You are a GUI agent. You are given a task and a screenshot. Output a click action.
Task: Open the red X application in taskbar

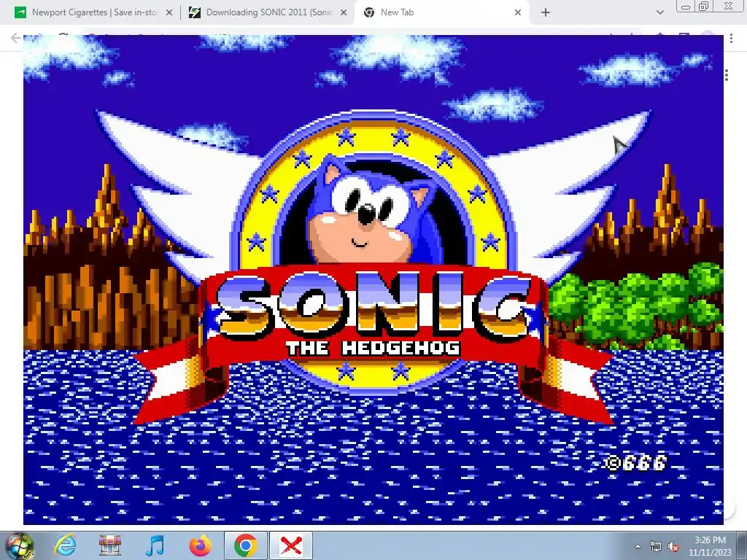click(291, 545)
